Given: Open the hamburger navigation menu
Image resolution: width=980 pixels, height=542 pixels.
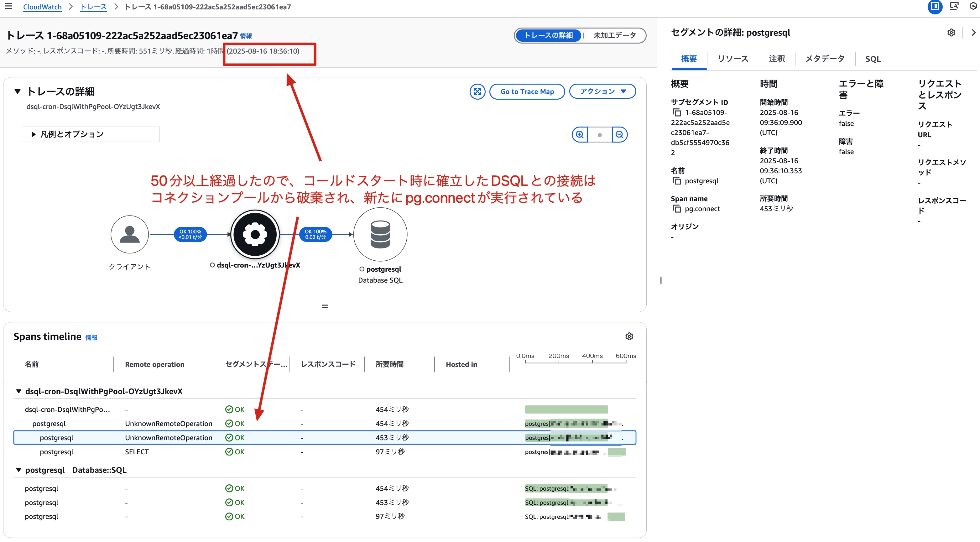Looking at the screenshot, I should pyautogui.click(x=8, y=7).
